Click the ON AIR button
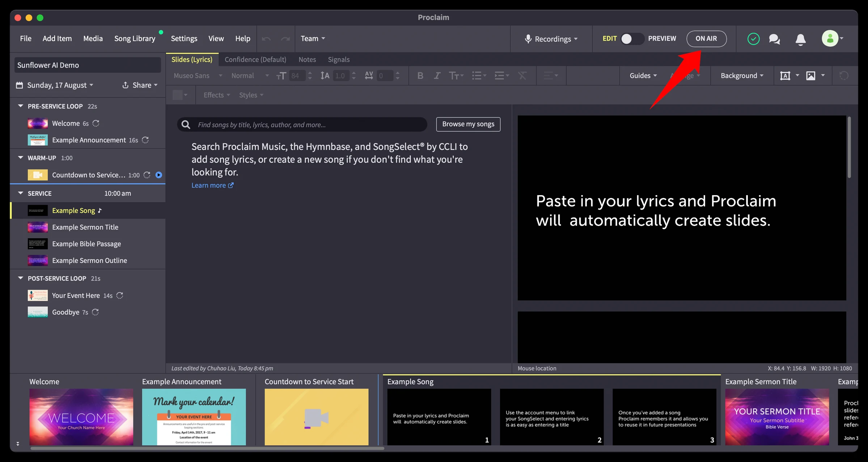 pos(706,39)
